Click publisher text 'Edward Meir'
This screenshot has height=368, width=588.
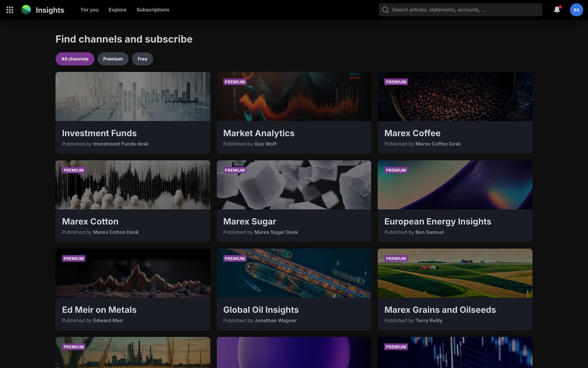[x=108, y=320]
